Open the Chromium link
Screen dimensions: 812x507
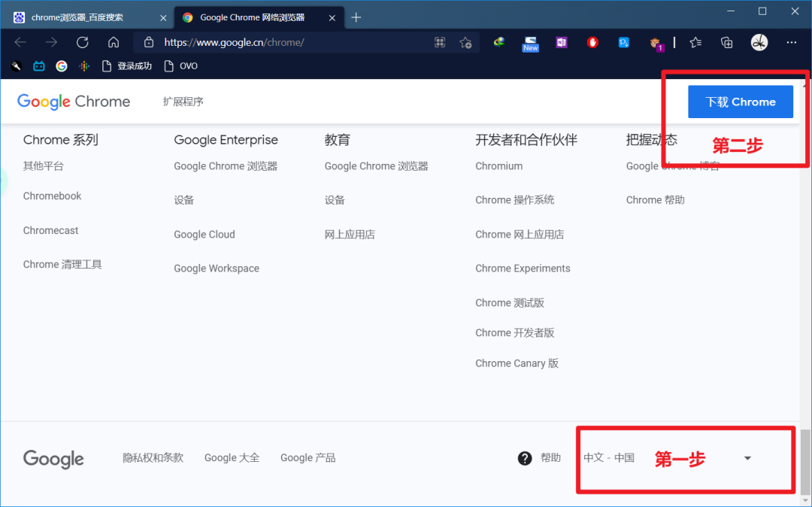pyautogui.click(x=499, y=166)
